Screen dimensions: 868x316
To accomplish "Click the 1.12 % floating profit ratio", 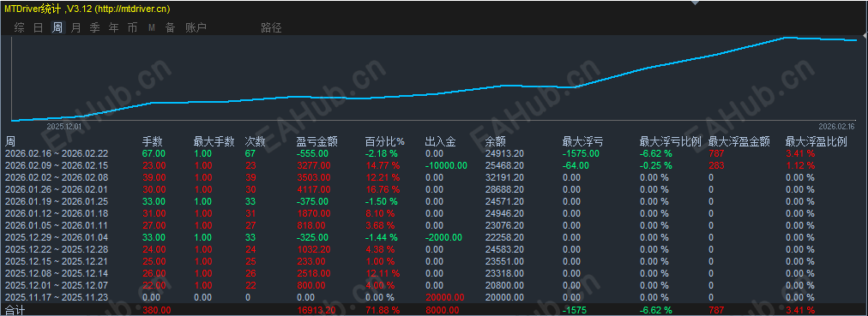I will (x=800, y=165).
